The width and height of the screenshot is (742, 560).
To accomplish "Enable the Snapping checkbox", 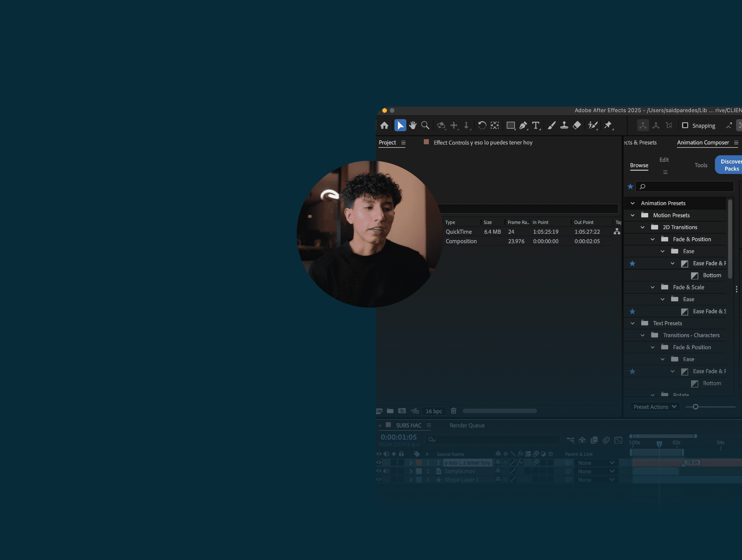I will 685,126.
